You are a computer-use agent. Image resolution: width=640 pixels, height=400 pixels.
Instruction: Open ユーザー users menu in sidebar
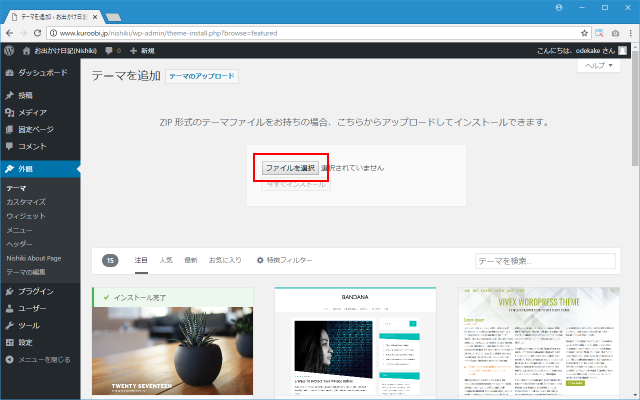point(40,309)
